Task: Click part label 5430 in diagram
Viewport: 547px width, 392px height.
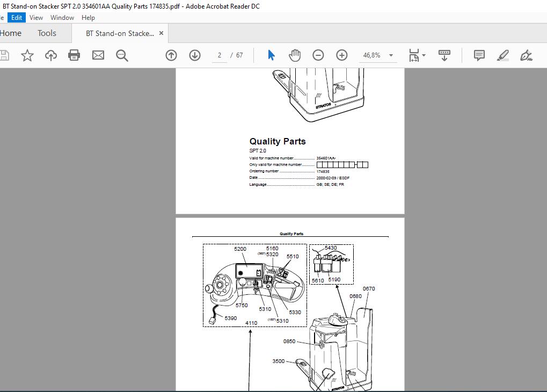Action: [330, 248]
